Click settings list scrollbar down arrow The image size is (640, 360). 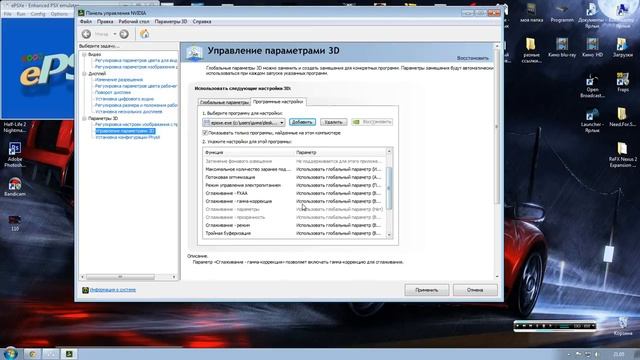(x=389, y=235)
